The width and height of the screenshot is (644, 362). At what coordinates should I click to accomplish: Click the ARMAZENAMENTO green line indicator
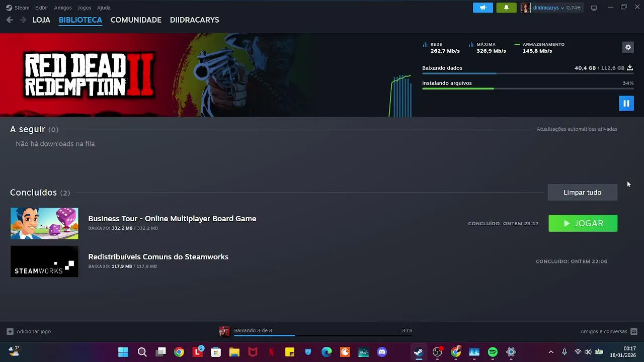pyautogui.click(x=517, y=44)
